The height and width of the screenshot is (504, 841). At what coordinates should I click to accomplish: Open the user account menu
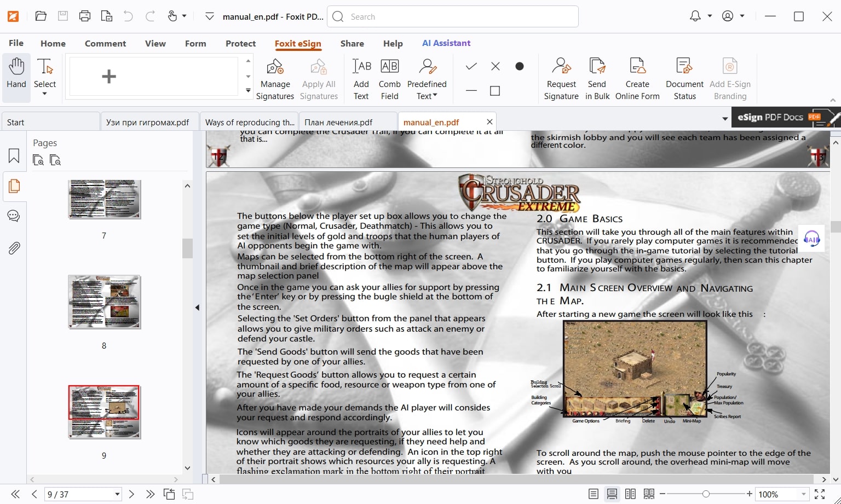[x=733, y=16]
